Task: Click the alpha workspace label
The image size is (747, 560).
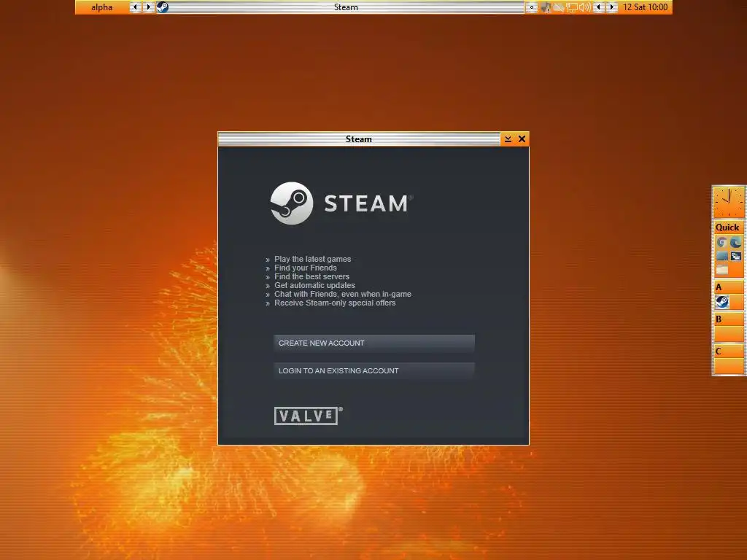Action: (x=102, y=7)
